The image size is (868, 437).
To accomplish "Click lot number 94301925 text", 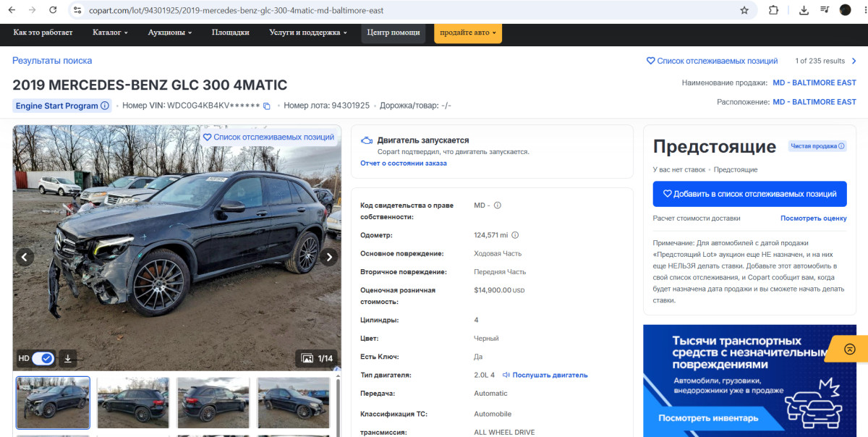I will coord(350,106).
